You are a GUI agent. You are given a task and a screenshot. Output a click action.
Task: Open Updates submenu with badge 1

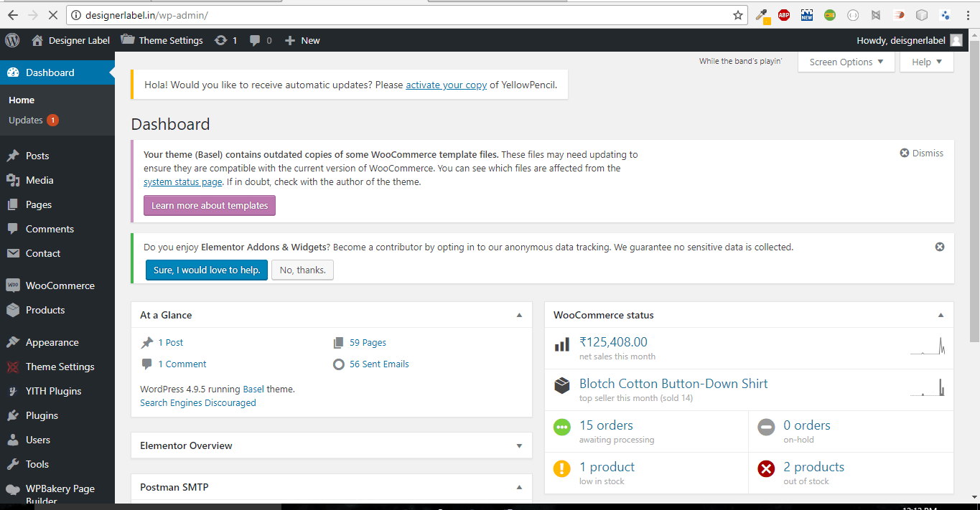click(x=33, y=120)
